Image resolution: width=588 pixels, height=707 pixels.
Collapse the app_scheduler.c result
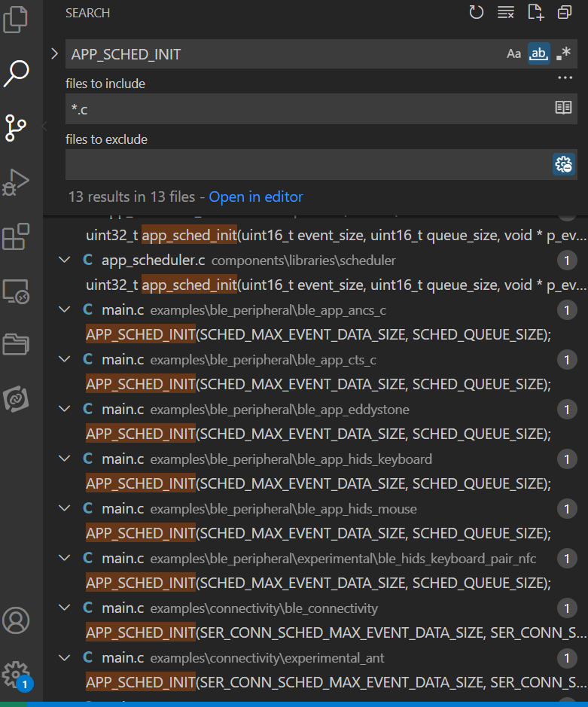pyautogui.click(x=65, y=261)
